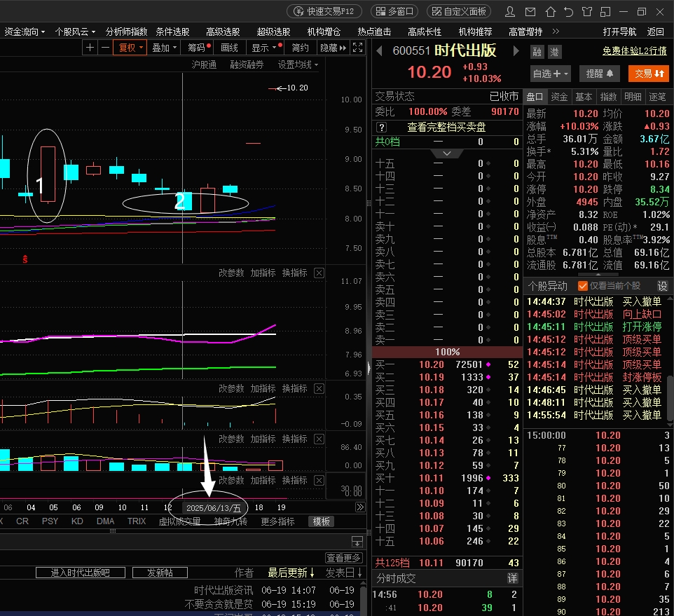Open the user account icon
674x616 pixels.
[510, 12]
